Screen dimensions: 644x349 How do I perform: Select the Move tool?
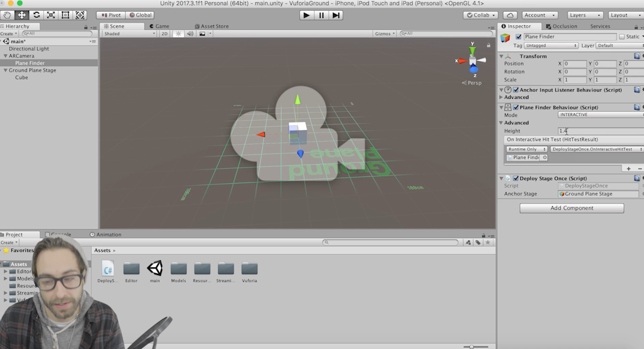click(x=22, y=15)
